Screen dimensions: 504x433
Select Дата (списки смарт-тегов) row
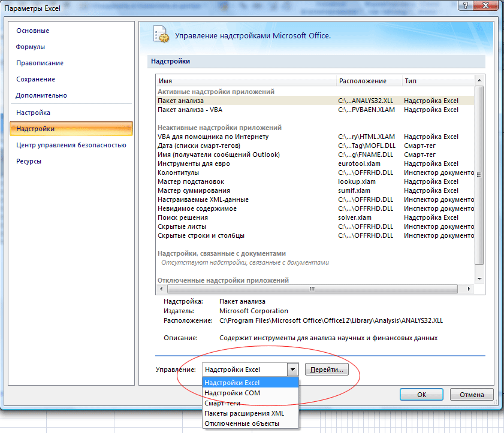pyautogui.click(x=315, y=146)
